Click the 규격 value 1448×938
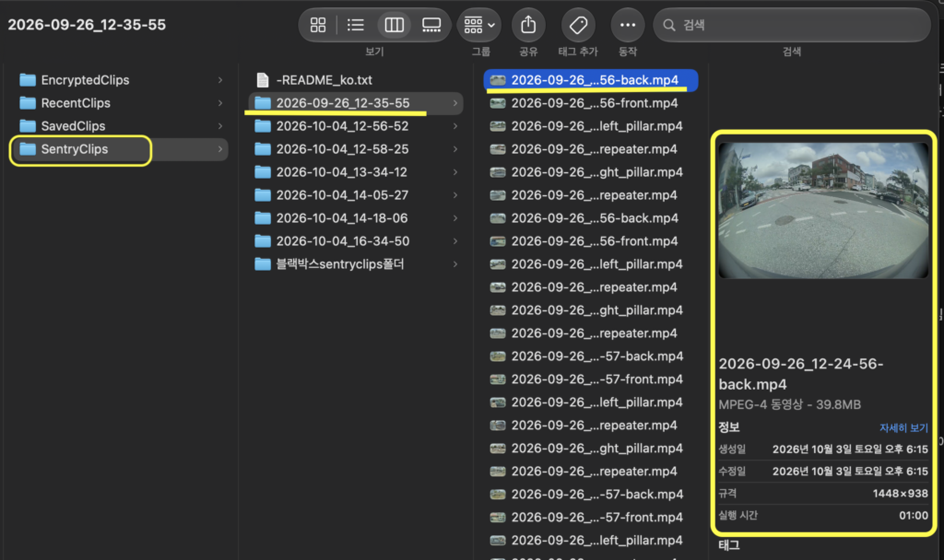Screen dimensions: 944x560 (x=900, y=494)
